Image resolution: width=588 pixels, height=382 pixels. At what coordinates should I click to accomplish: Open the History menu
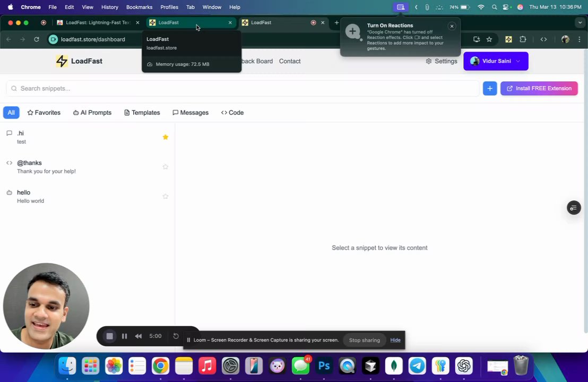tap(109, 7)
